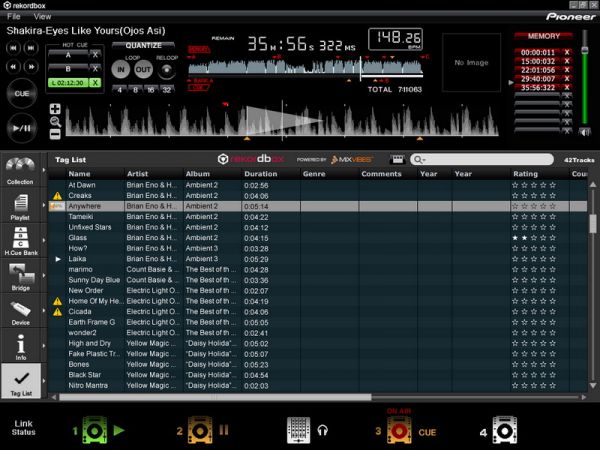Open the H.Cue Bank panel
The height and width of the screenshot is (450, 600).
click(x=20, y=241)
